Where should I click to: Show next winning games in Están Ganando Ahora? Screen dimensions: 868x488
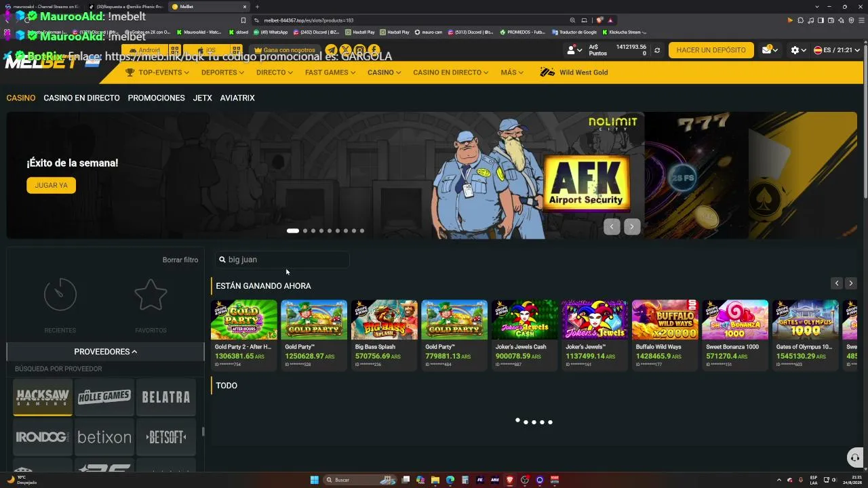851,283
